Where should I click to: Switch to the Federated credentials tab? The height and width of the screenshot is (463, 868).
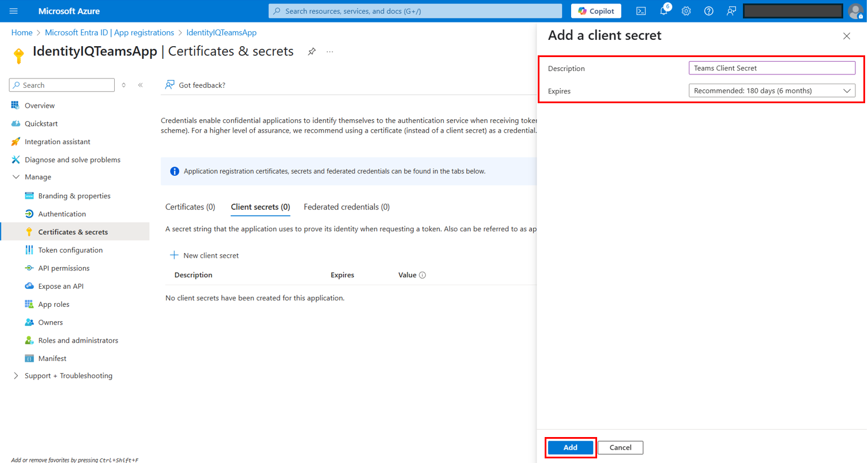[346, 207]
